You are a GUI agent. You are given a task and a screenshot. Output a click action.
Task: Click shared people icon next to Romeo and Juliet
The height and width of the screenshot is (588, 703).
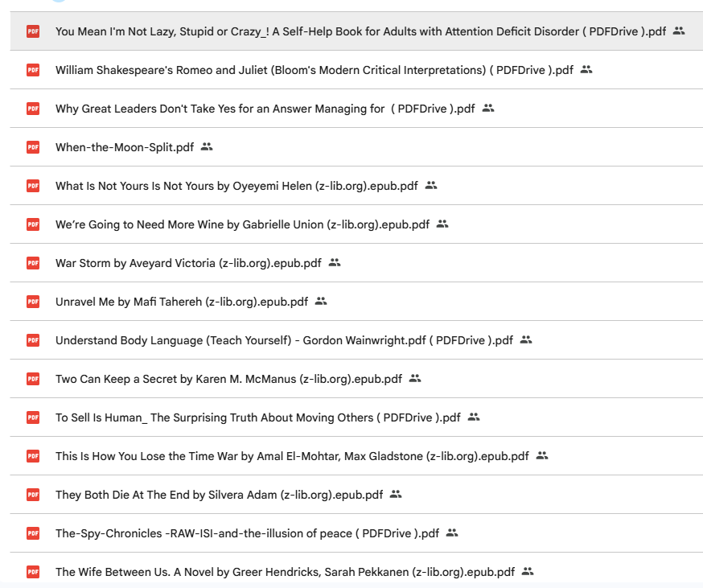point(586,69)
